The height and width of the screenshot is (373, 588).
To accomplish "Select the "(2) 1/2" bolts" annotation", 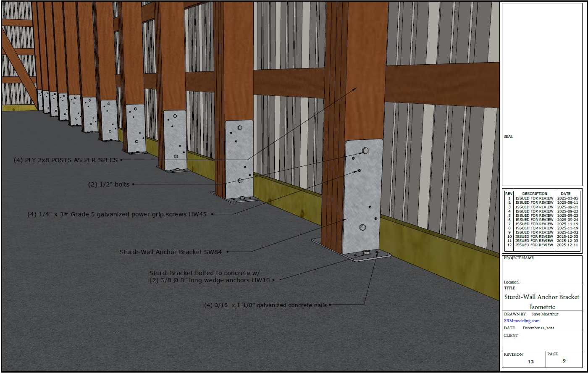I will pyautogui.click(x=108, y=184).
